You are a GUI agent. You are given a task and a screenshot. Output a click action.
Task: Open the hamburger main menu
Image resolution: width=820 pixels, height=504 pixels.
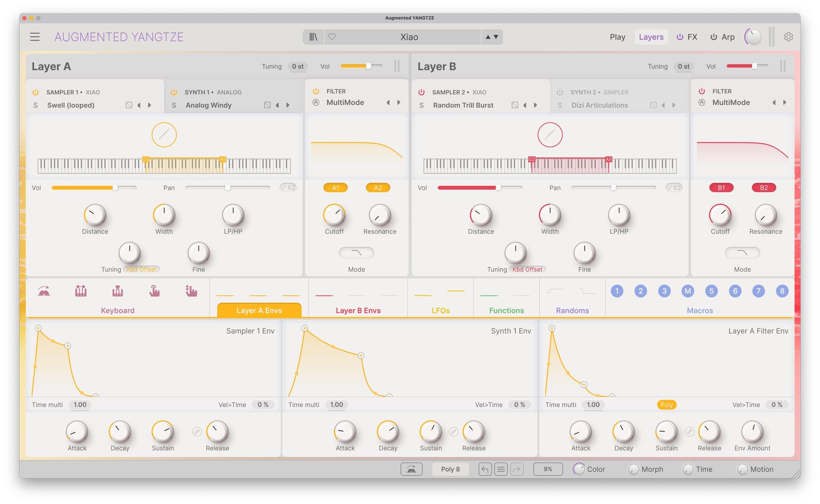[x=35, y=37]
